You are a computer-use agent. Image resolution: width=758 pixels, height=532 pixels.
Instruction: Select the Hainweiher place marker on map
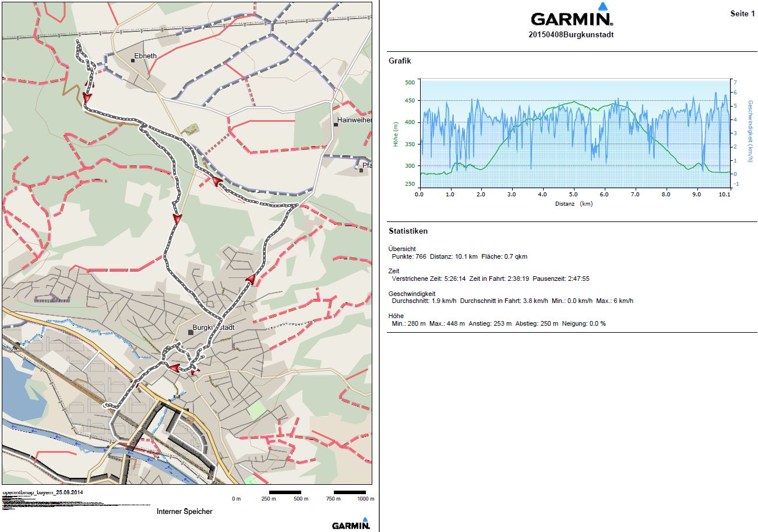(336, 124)
